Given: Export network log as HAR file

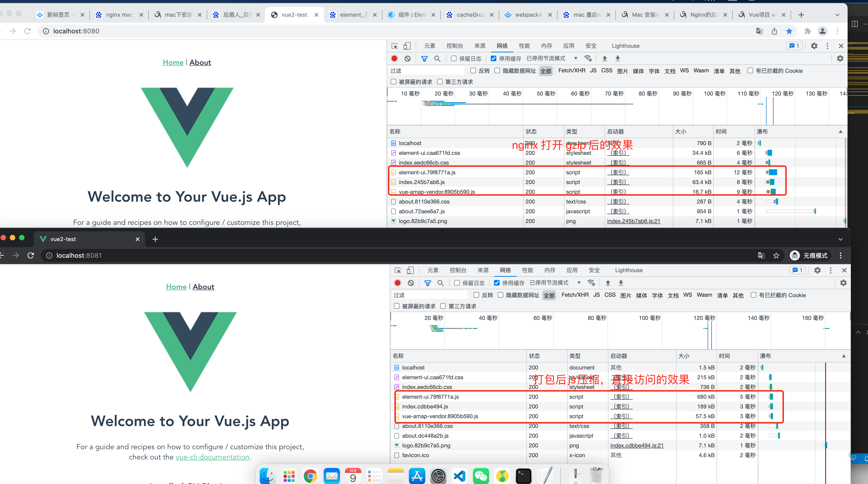Looking at the screenshot, I should point(618,58).
